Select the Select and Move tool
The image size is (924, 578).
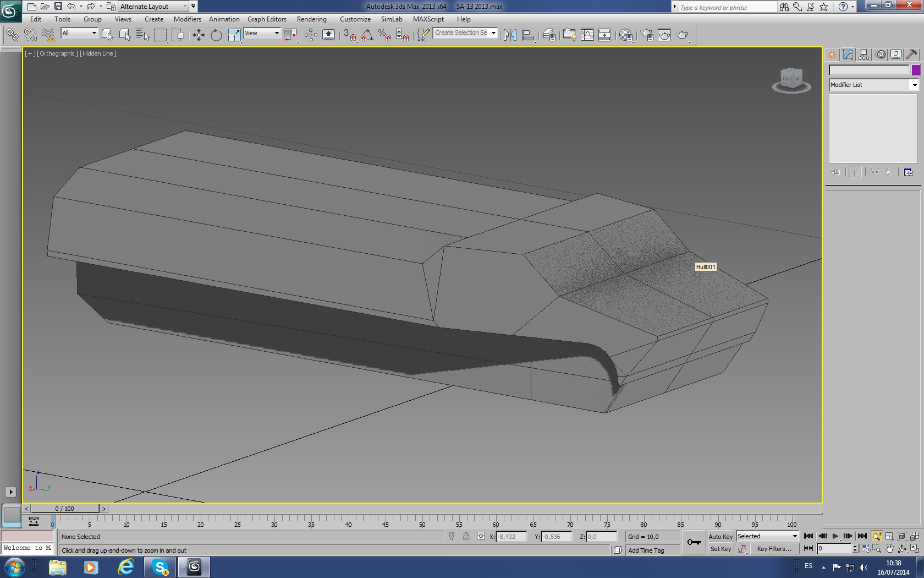click(x=199, y=35)
